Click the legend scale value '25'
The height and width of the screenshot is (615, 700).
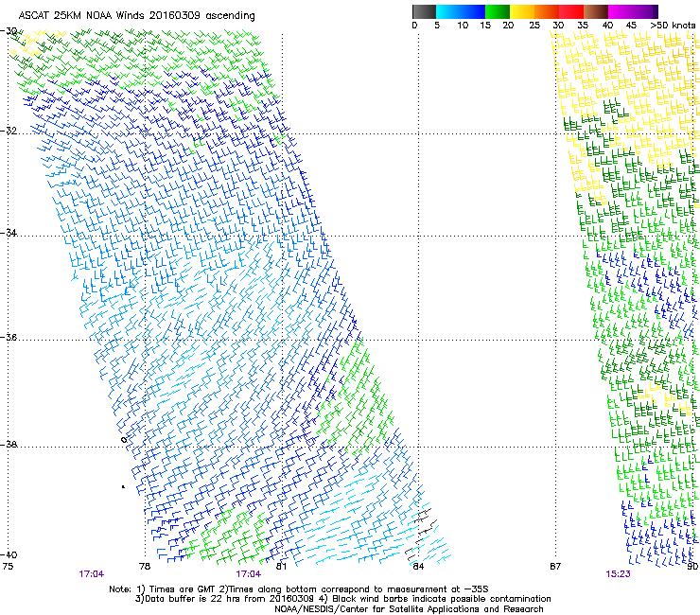(534, 26)
